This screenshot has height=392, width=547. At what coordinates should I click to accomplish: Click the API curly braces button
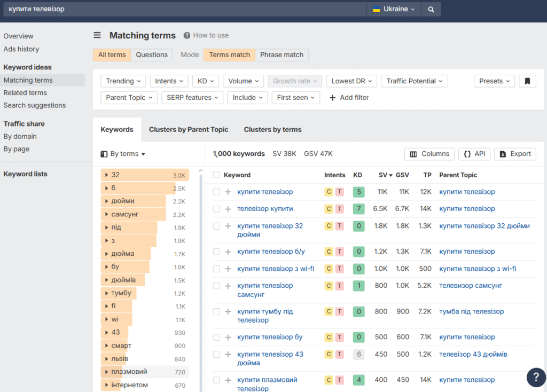(474, 154)
